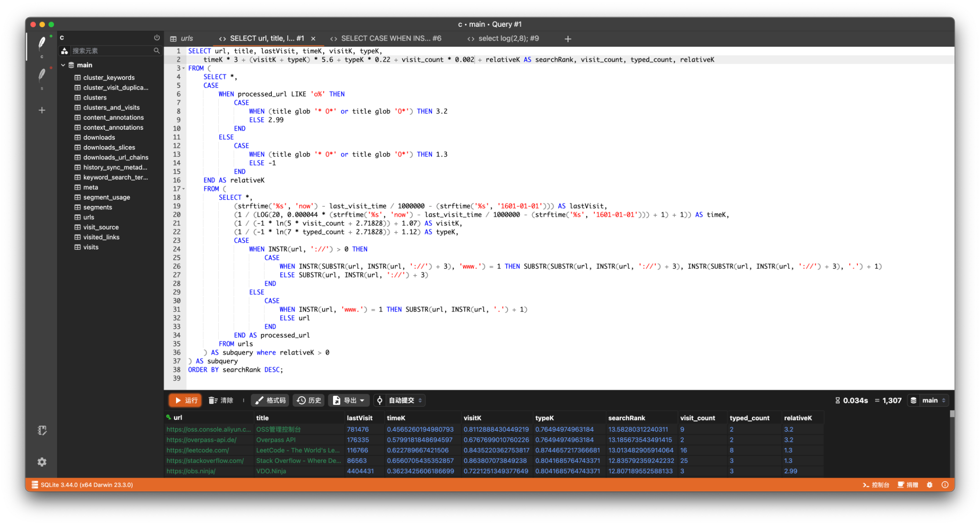
Task: Toggle the disconnect power button for database c
Action: click(156, 37)
